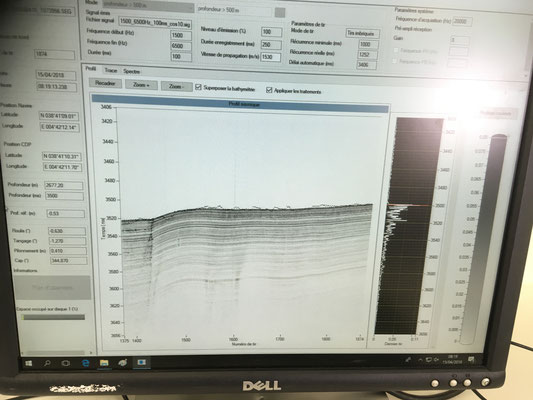
Task: Switch to the Trace tab
Action: click(x=111, y=70)
